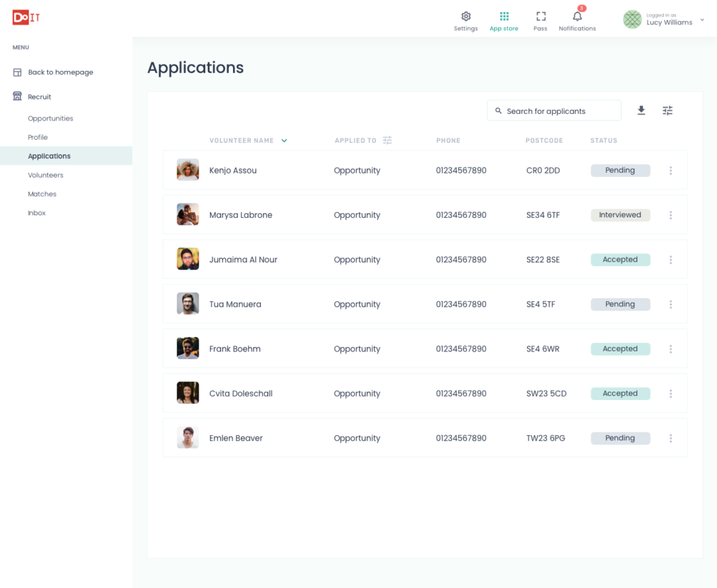Open the Settings gear icon
The width and height of the screenshot is (717, 588).
tap(465, 16)
